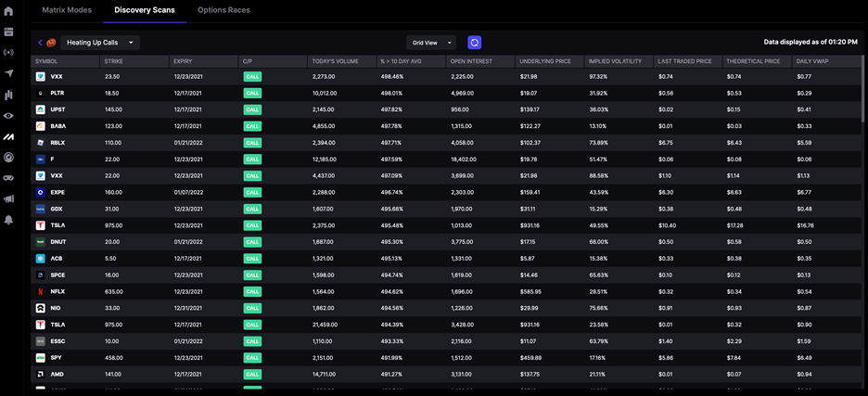Click the DNUT company logo
868x396 pixels.
point(41,242)
